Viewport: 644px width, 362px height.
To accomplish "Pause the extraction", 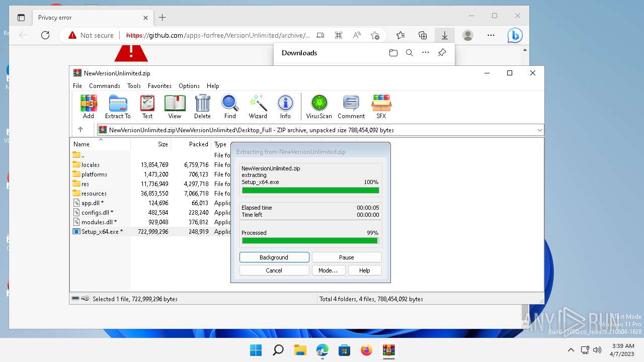I will pyautogui.click(x=347, y=257).
